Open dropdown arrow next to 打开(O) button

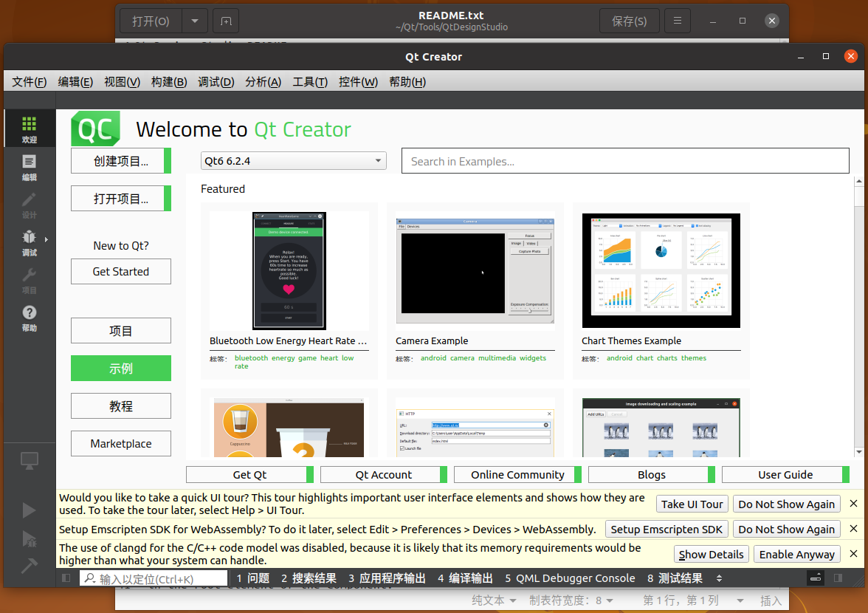click(x=195, y=21)
